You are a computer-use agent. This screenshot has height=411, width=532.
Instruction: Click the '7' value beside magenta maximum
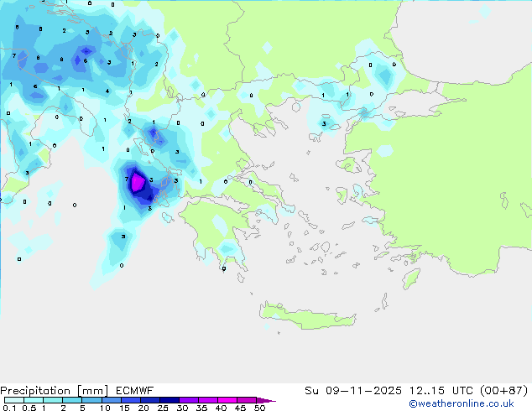point(127,179)
